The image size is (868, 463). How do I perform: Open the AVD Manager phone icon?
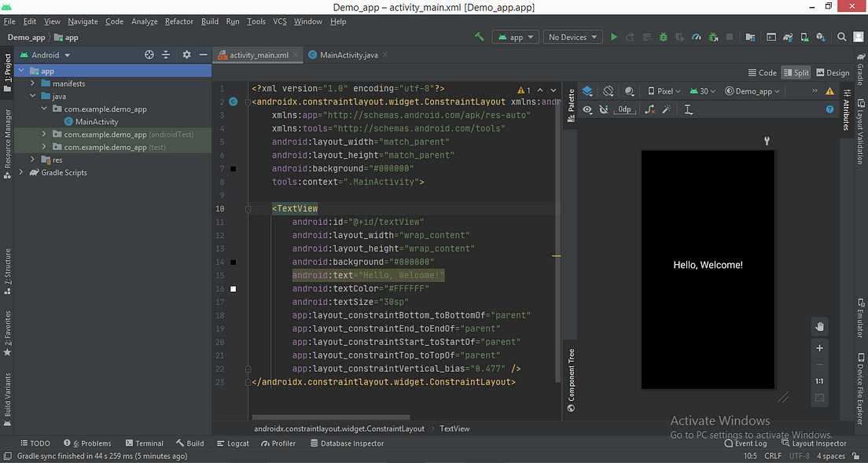(804, 37)
